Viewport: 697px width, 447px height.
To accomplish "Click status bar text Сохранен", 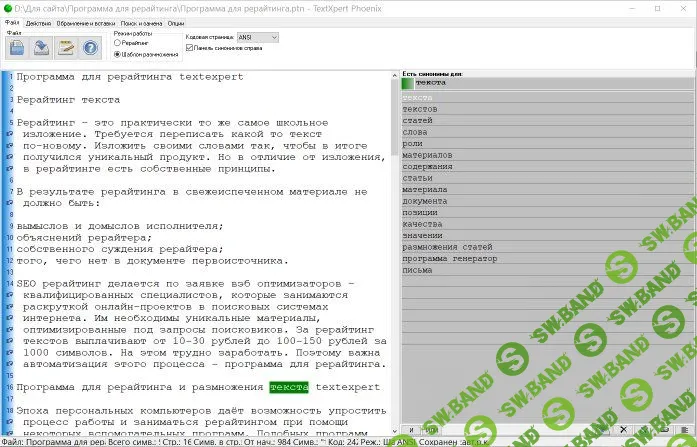I will [438, 443].
